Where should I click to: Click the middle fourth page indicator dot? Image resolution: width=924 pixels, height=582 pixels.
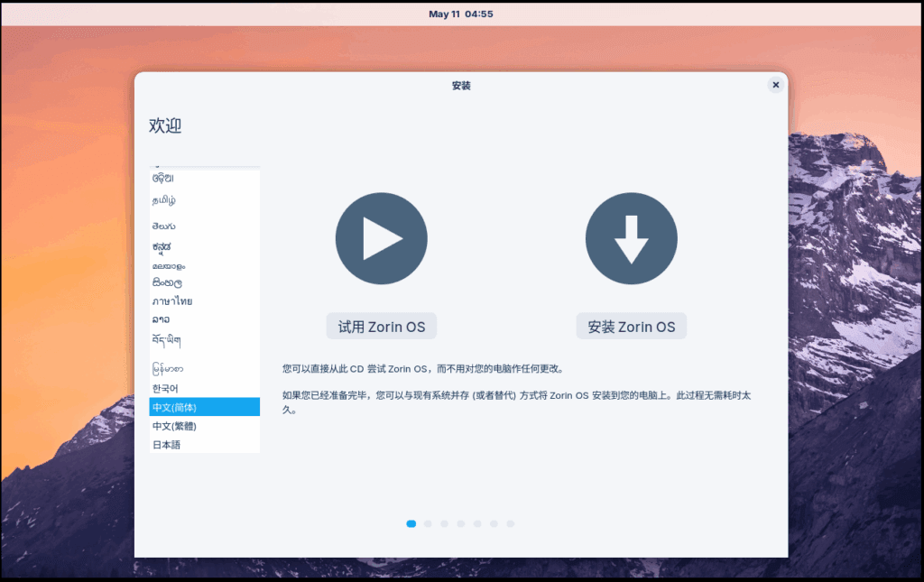pos(461,523)
